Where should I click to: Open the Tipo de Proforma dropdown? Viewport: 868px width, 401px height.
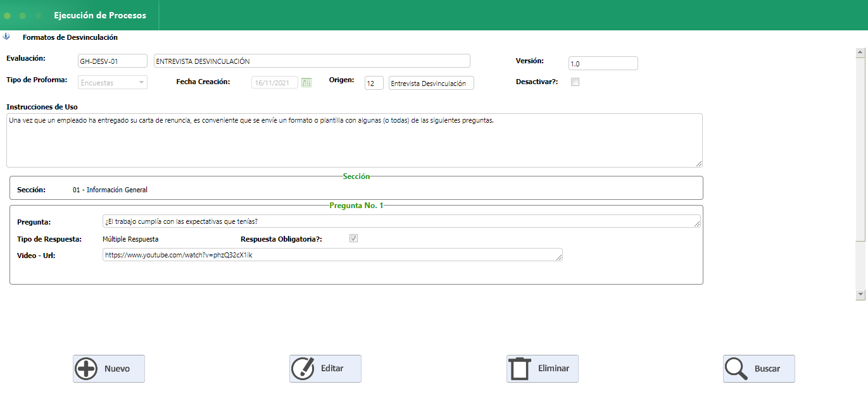113,82
